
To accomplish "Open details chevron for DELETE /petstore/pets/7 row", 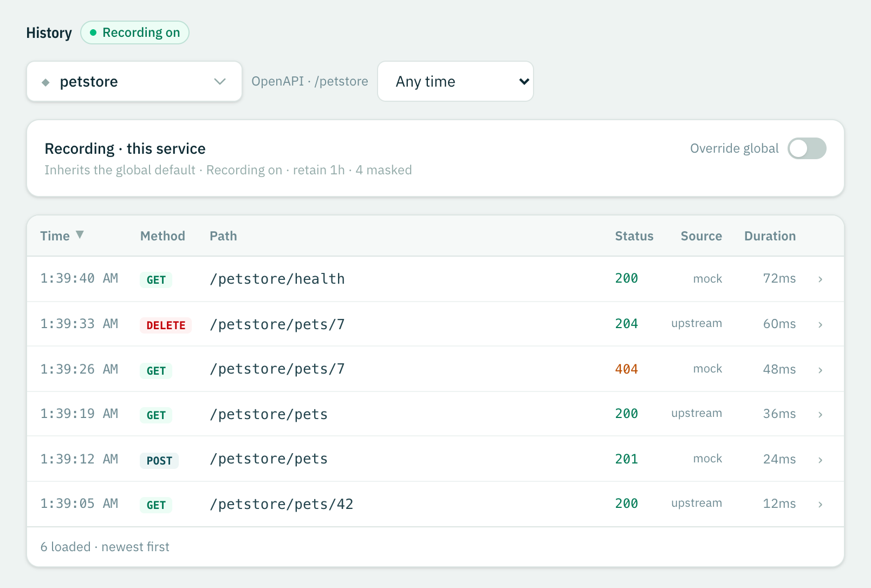I will point(820,325).
